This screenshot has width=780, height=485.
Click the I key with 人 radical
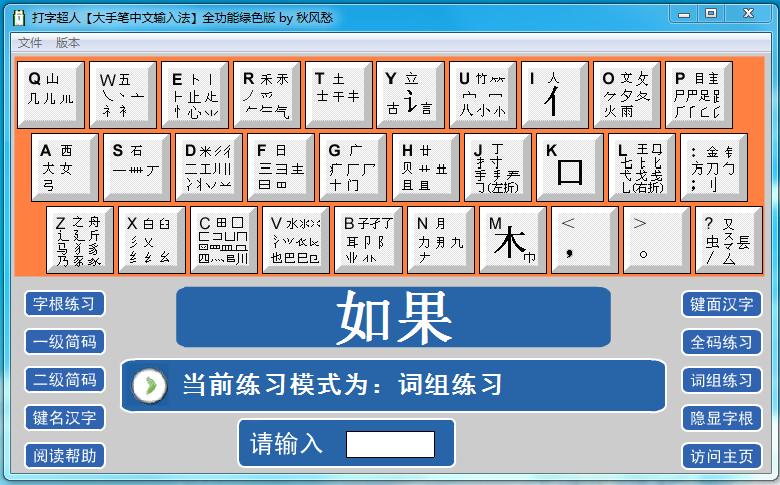click(555, 95)
